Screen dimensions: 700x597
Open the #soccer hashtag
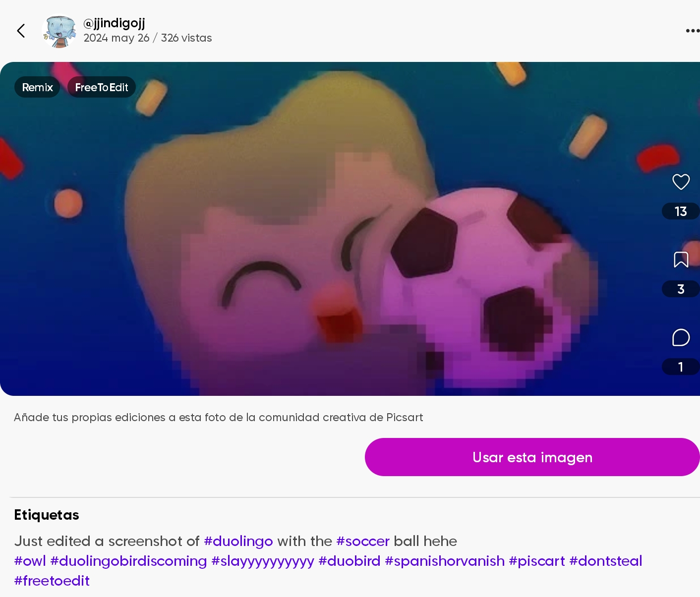point(362,541)
